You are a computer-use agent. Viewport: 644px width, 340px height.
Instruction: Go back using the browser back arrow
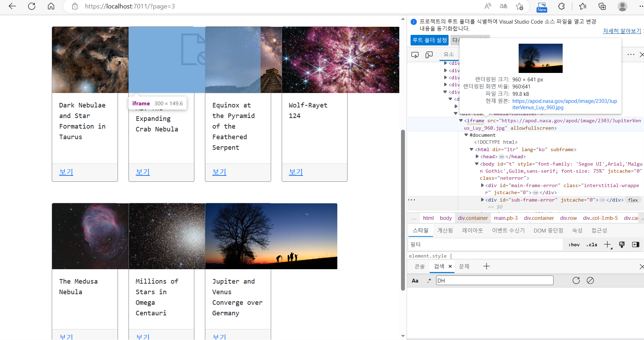click(12, 6)
